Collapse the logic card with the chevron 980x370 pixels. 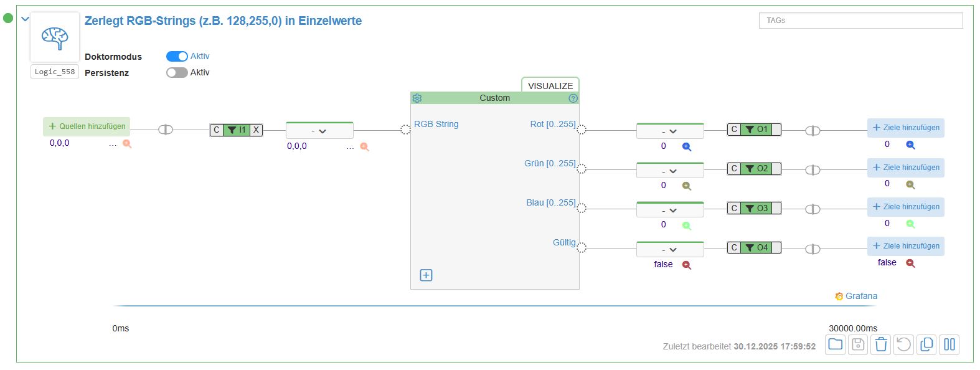25,19
